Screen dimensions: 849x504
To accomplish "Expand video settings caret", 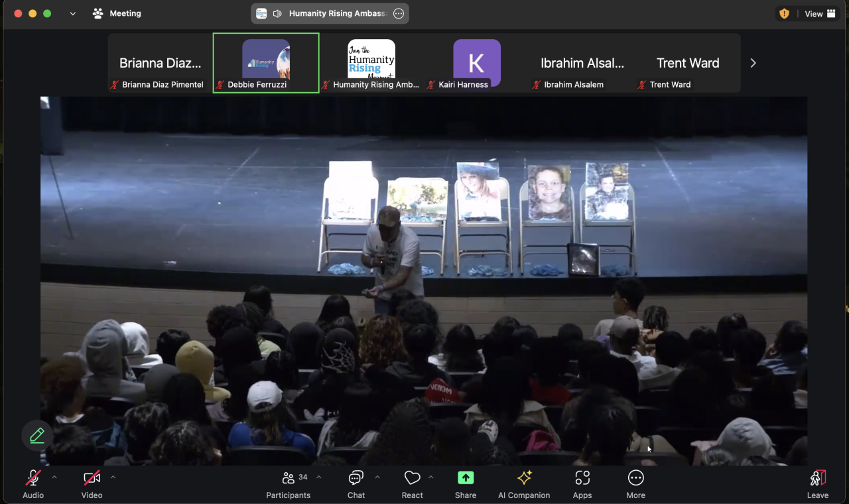I will click(113, 477).
